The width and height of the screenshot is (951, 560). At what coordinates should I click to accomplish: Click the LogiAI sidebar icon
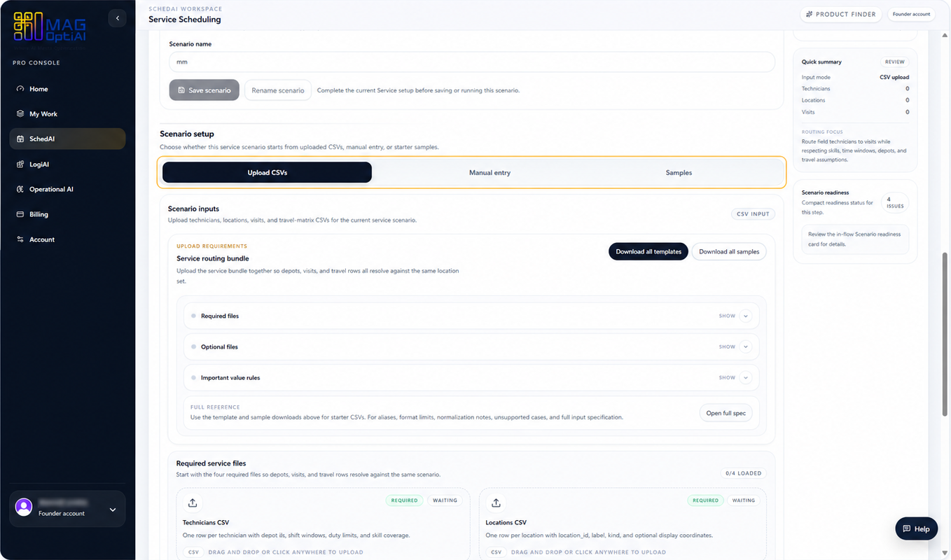pos(20,164)
